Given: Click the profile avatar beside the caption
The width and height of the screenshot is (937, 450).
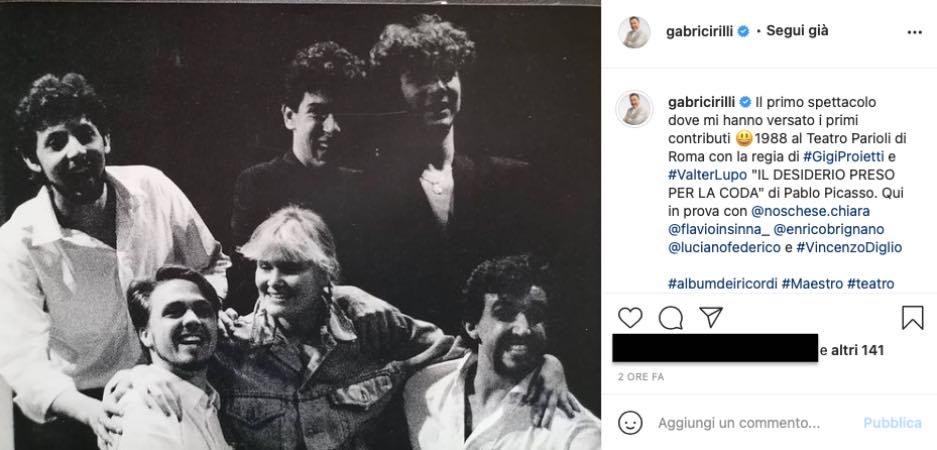Looking at the screenshot, I should [634, 109].
